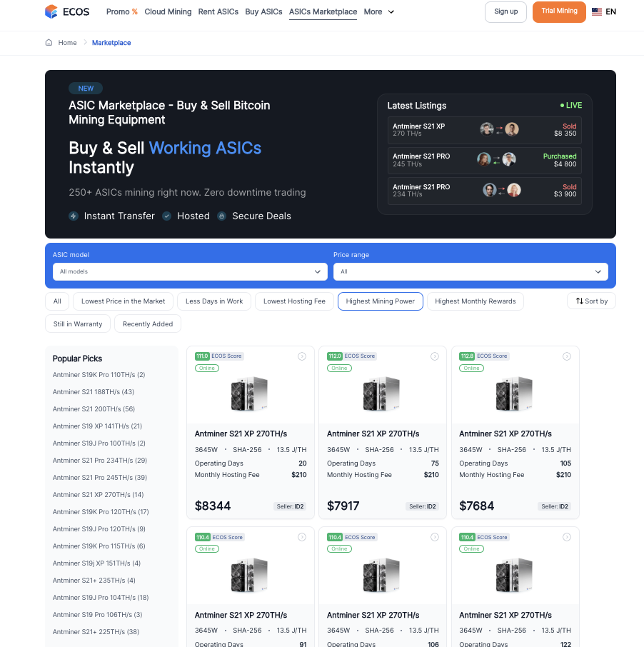Expand the Price range dropdown
The image size is (644, 647).
click(471, 271)
